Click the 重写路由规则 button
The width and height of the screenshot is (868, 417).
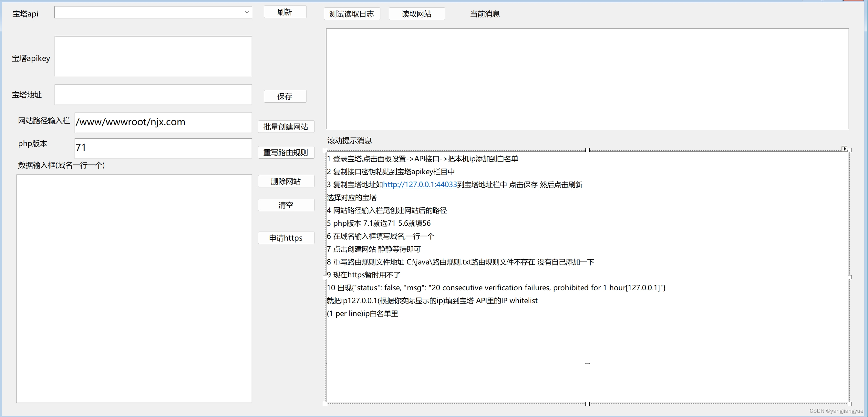click(286, 153)
